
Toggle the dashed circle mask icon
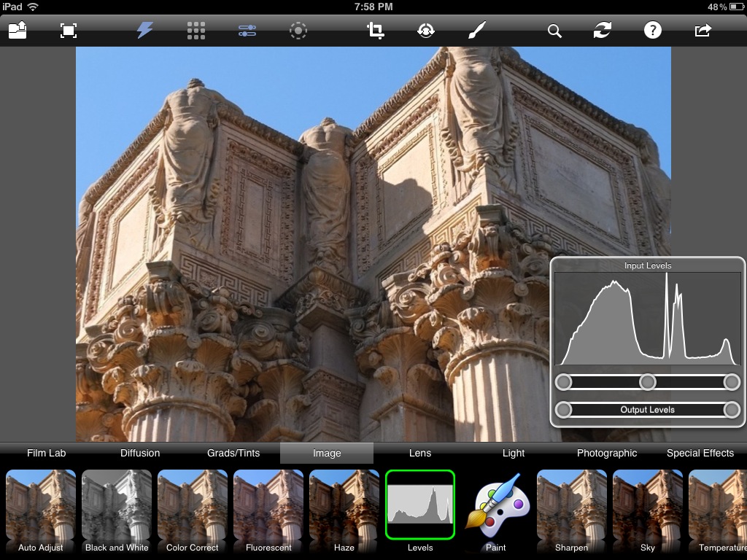tap(298, 31)
